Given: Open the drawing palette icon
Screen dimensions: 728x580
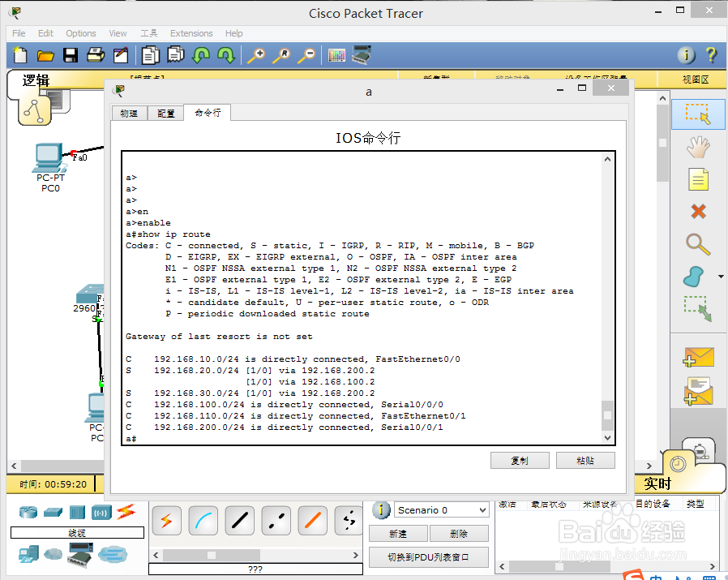Looking at the screenshot, I should point(336,55).
